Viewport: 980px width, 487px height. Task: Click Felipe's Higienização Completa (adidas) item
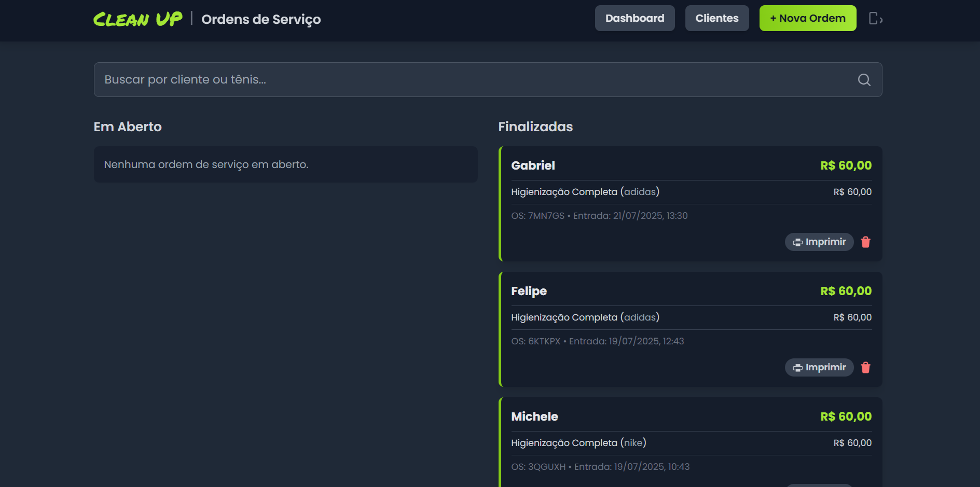coord(585,317)
